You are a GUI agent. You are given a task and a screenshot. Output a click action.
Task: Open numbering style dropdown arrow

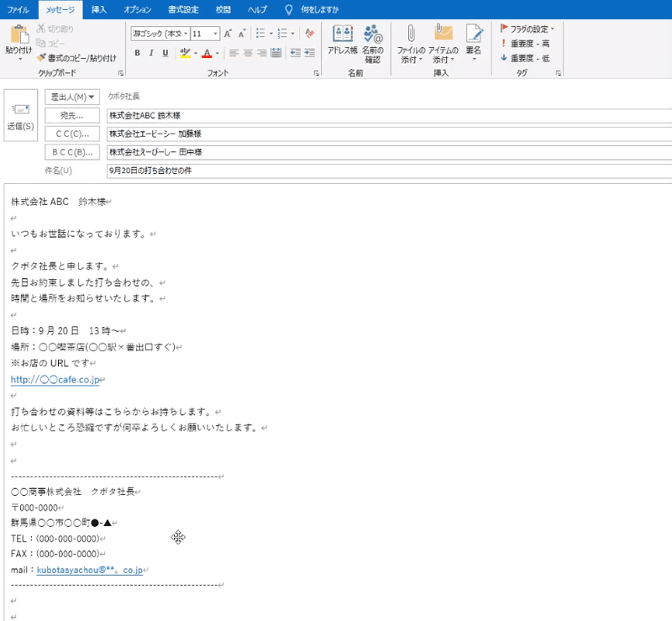click(292, 33)
